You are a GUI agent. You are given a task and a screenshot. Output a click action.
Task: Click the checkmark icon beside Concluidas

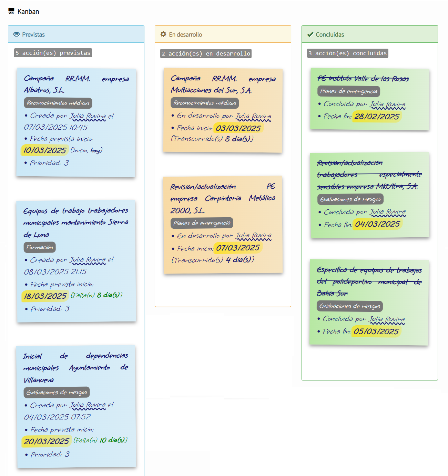[x=310, y=34]
